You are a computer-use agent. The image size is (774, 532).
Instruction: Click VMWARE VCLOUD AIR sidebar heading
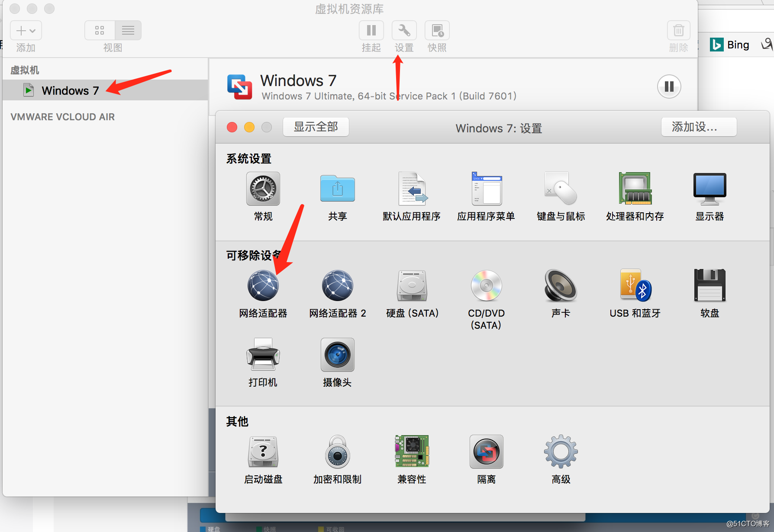point(63,117)
